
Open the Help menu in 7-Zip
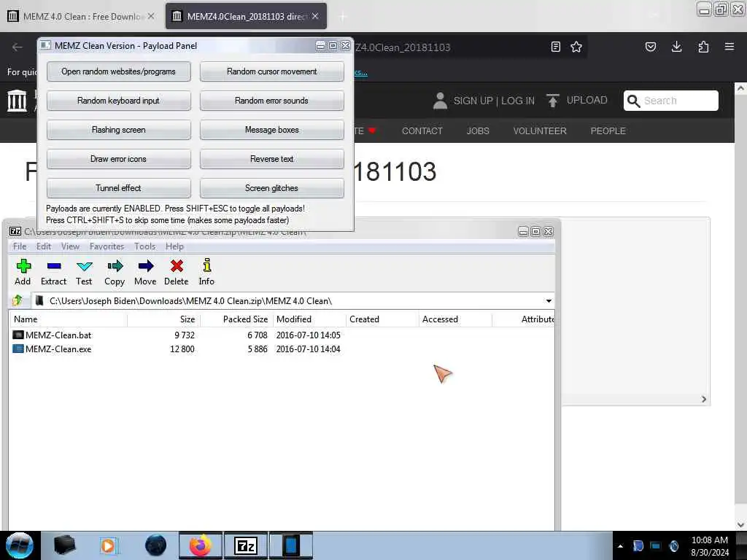pyautogui.click(x=174, y=246)
